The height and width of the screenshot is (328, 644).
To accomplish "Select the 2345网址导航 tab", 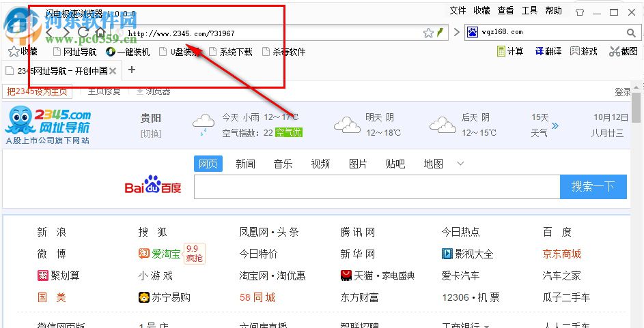I will pos(61,71).
